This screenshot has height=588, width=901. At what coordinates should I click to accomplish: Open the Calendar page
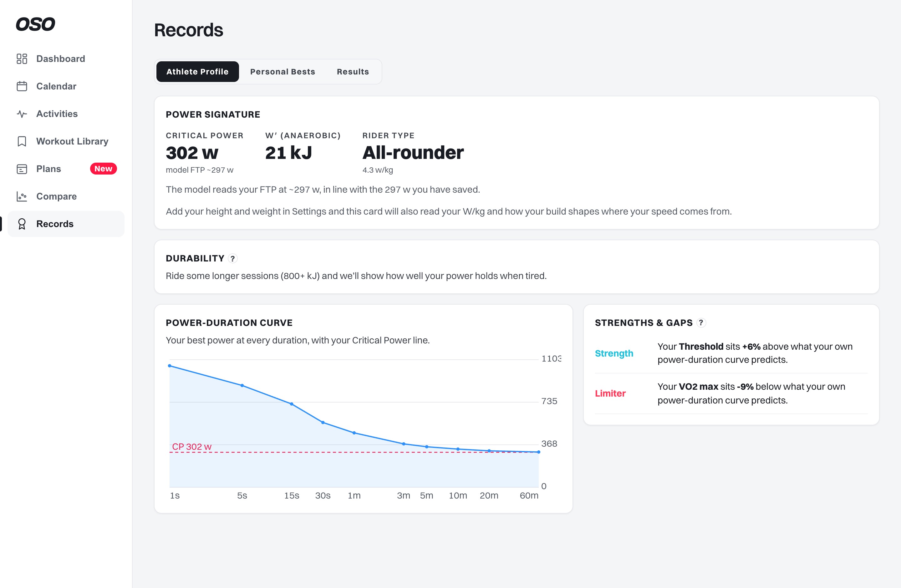pyautogui.click(x=66, y=86)
